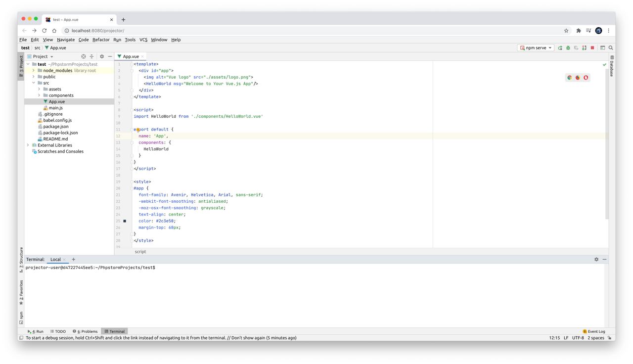Open the browser profile avatar
The image size is (633, 364).
(x=598, y=31)
